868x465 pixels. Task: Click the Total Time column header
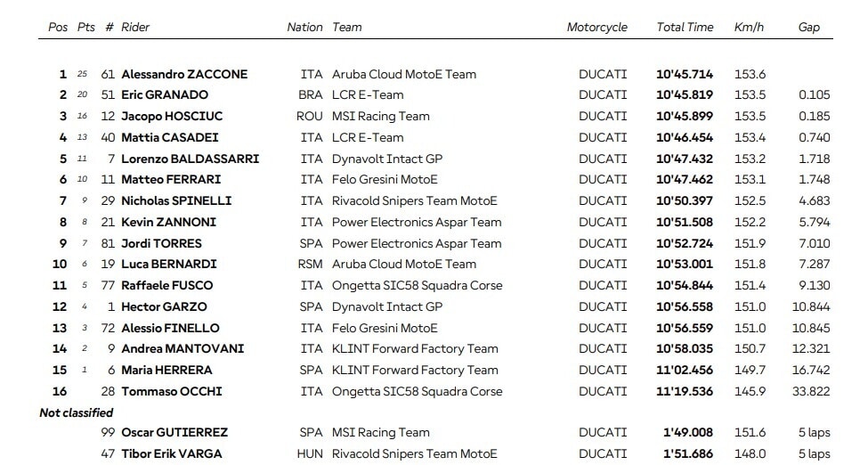click(x=685, y=27)
